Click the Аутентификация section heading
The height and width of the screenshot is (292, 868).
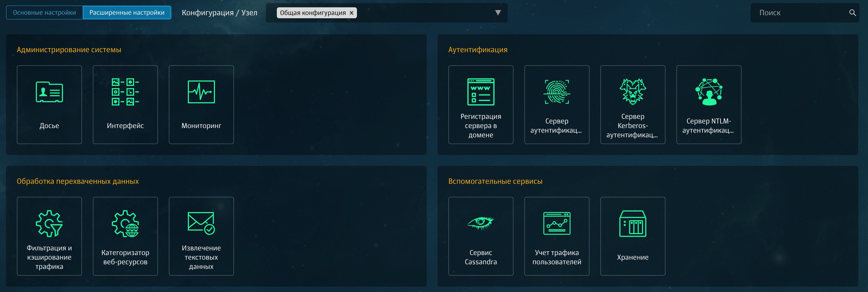(x=477, y=50)
